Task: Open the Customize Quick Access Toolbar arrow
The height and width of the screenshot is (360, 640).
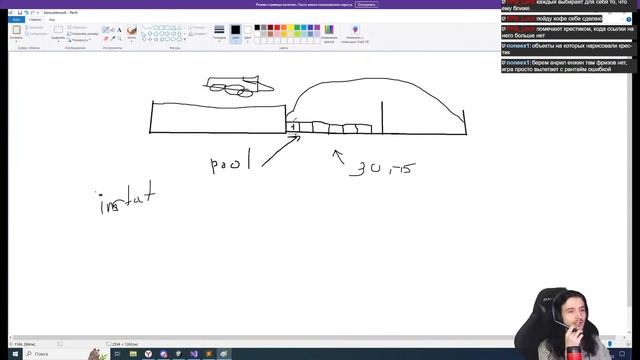Action: pos(38,13)
